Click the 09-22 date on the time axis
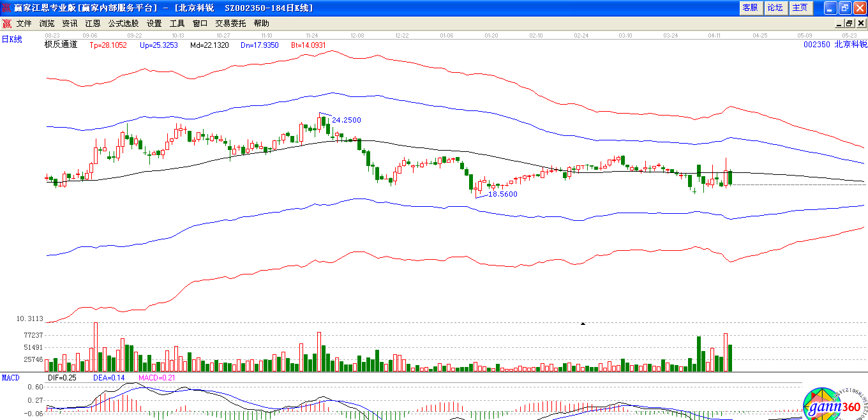The image size is (868, 420). pyautogui.click(x=134, y=36)
